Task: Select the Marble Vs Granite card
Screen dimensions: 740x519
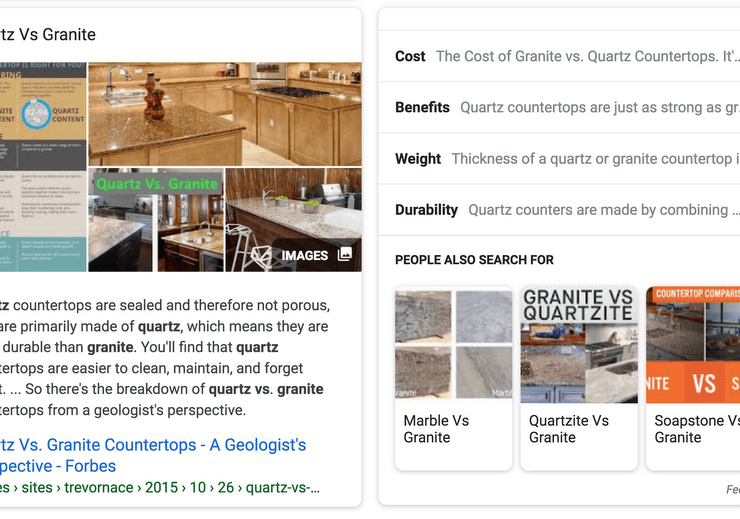Action: [x=454, y=378]
